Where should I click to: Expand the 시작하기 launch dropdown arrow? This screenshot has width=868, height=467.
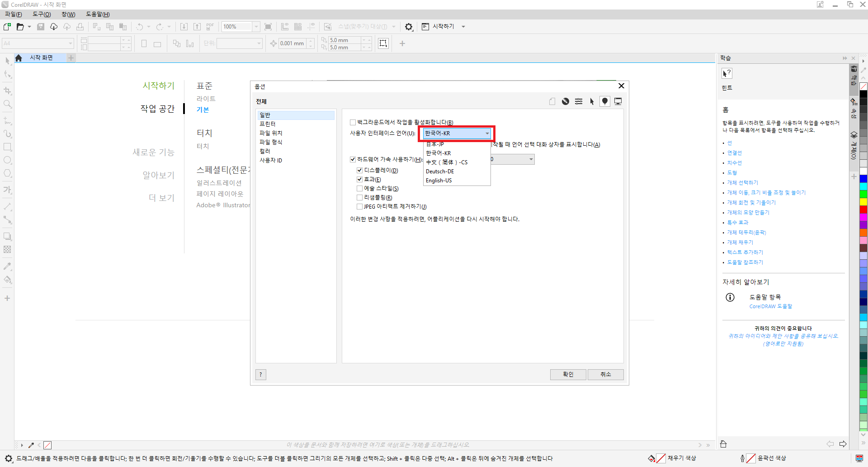[x=463, y=27]
